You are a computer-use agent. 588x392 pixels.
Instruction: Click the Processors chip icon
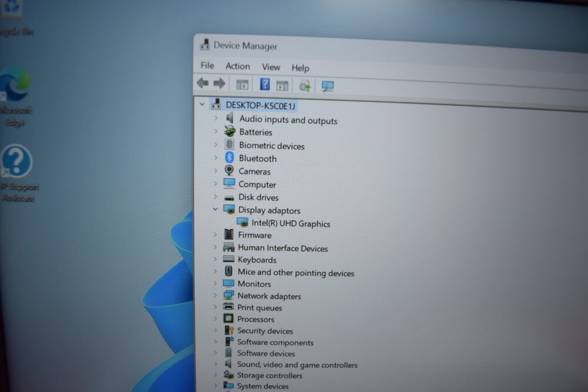tap(228, 319)
